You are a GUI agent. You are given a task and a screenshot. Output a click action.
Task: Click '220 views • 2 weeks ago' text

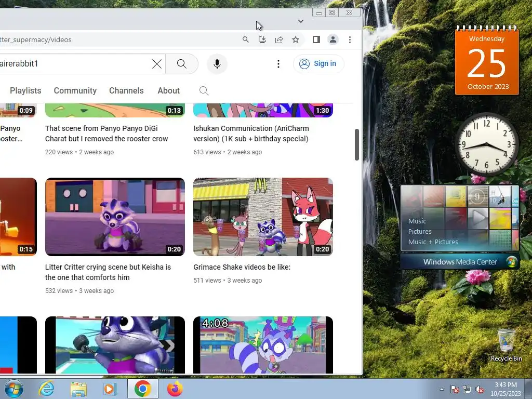79,152
